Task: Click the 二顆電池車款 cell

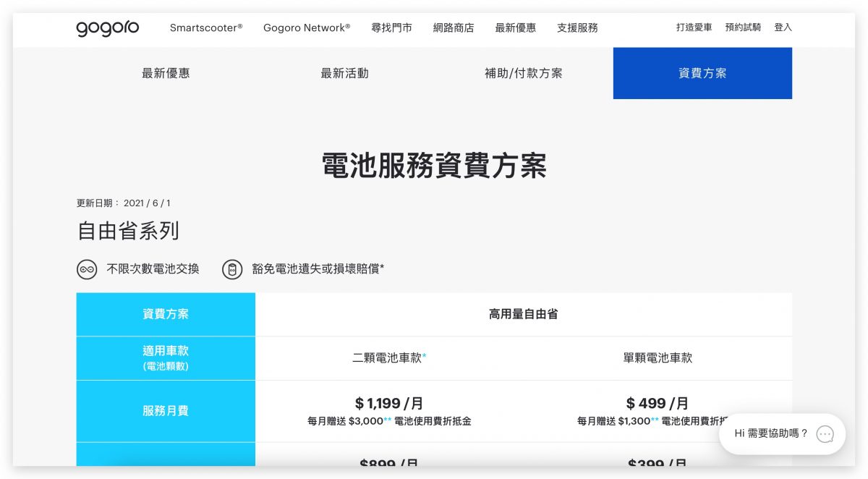Action: pyautogui.click(x=389, y=358)
